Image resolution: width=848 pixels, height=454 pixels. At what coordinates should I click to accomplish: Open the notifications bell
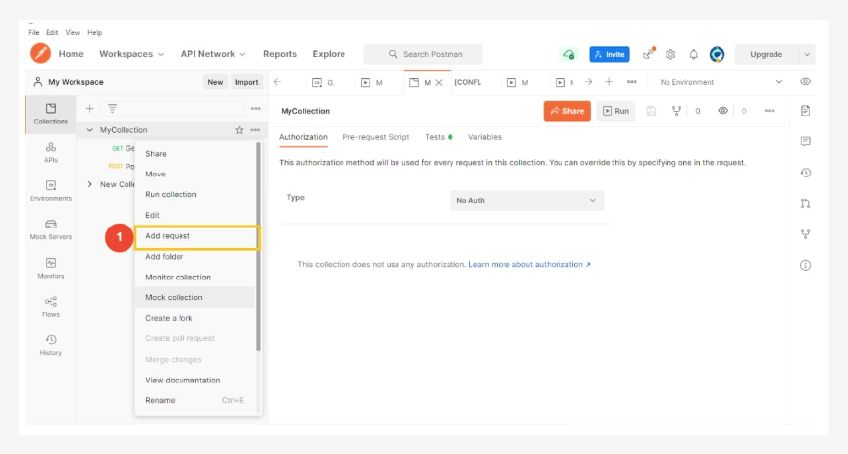click(693, 54)
